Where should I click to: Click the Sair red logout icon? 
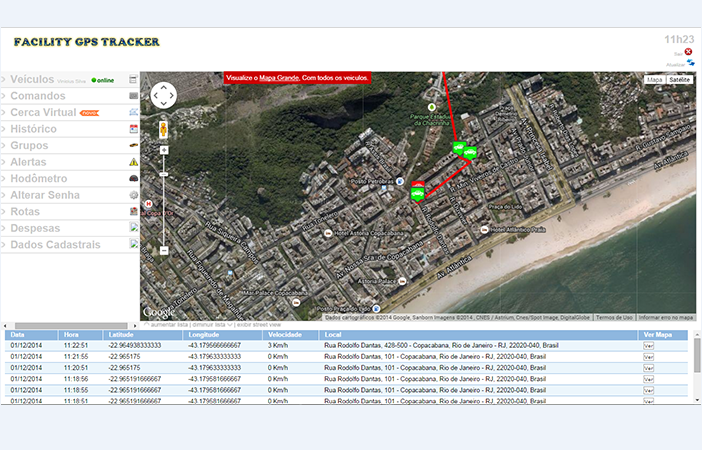(688, 52)
